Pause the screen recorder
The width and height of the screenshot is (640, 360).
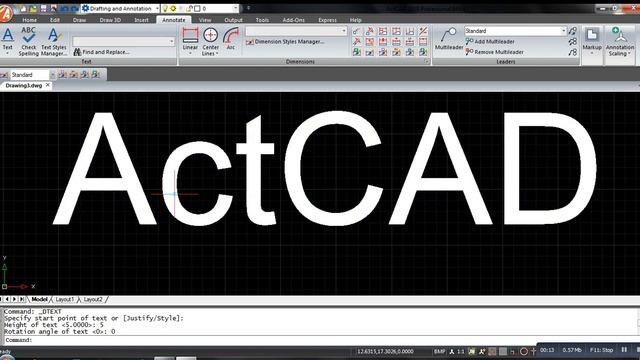[x=624, y=350]
